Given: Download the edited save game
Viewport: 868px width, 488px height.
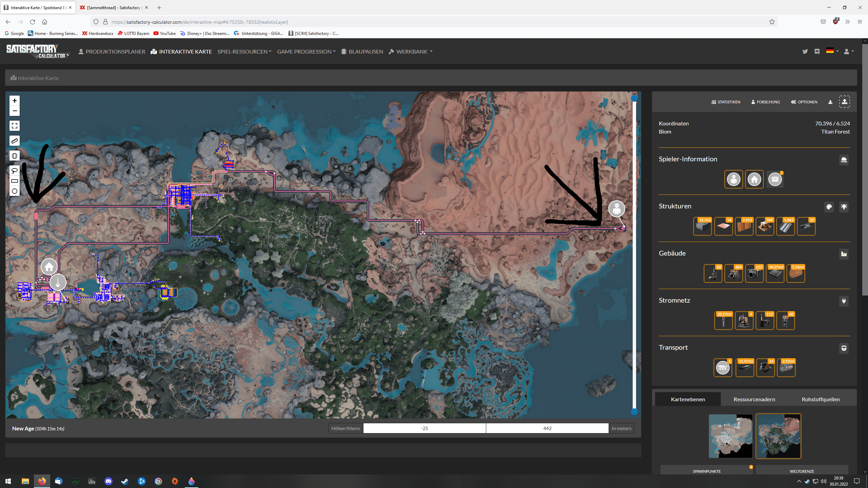Looking at the screenshot, I should pyautogui.click(x=830, y=102).
